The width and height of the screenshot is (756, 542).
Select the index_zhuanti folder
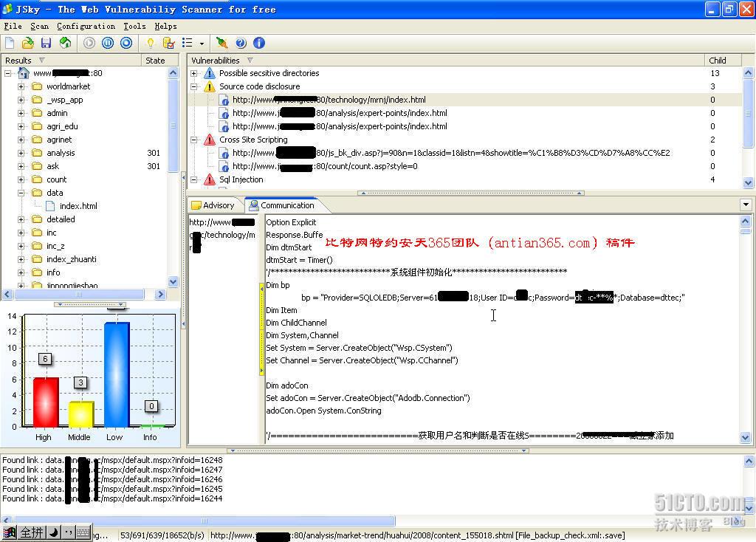[x=72, y=259]
